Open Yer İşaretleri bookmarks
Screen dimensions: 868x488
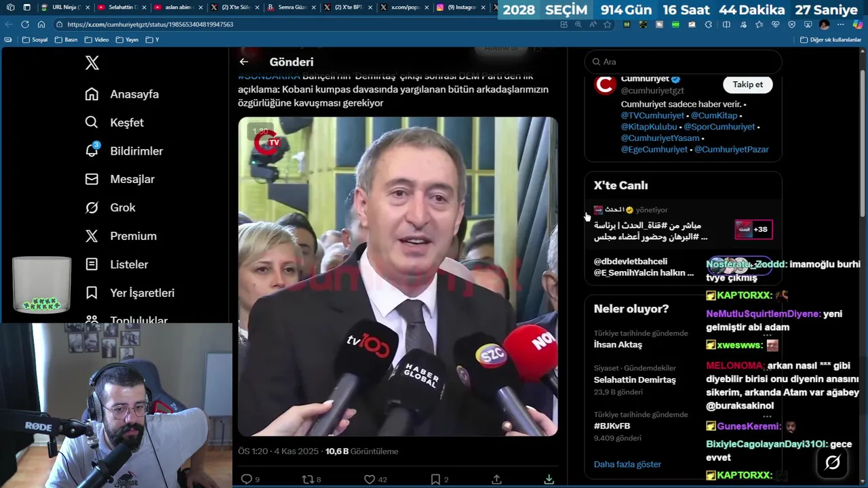pyautogui.click(x=130, y=293)
